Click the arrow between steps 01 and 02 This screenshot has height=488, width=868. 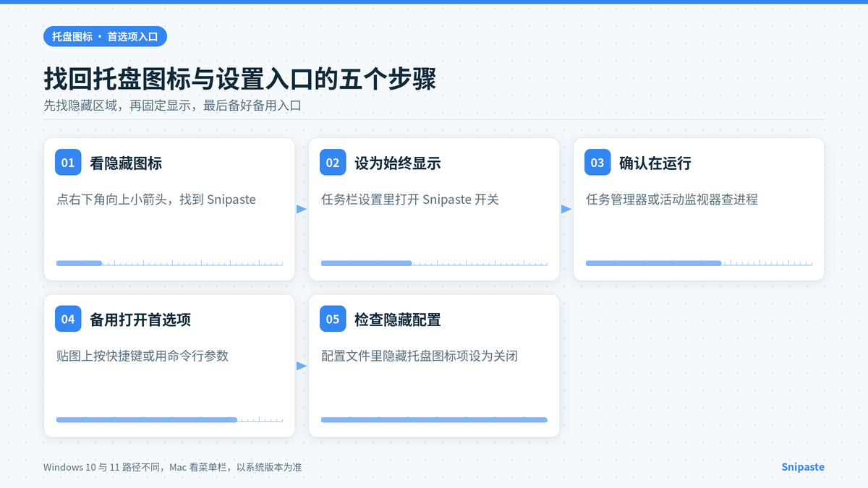(x=302, y=210)
